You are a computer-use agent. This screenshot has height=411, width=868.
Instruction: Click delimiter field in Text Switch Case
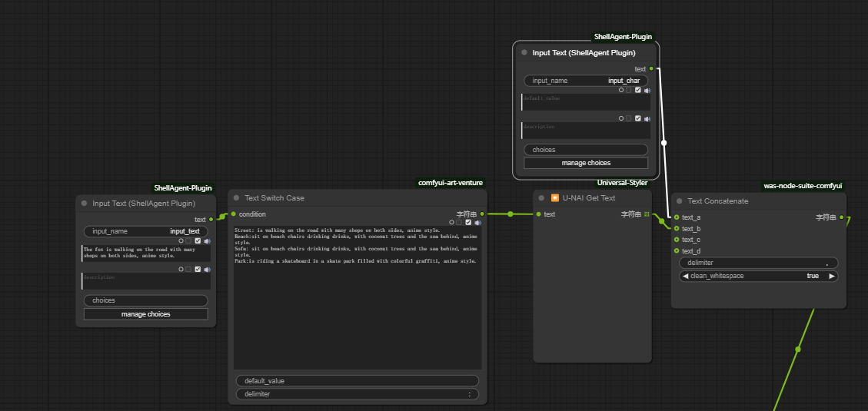(357, 394)
